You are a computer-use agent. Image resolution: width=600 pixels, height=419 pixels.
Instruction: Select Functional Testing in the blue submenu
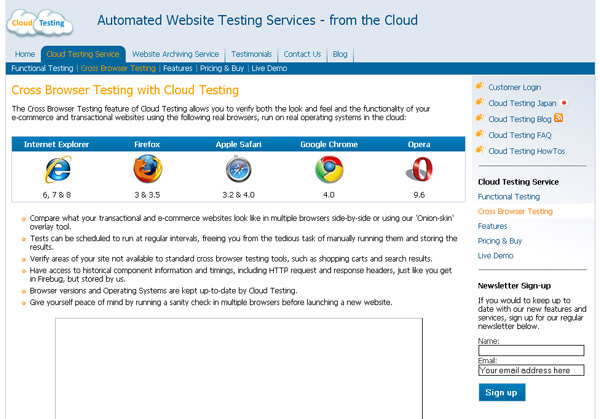click(x=42, y=68)
